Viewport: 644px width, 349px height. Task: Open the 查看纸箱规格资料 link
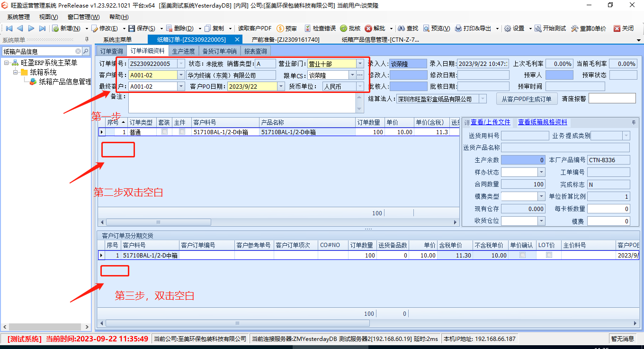coord(543,122)
